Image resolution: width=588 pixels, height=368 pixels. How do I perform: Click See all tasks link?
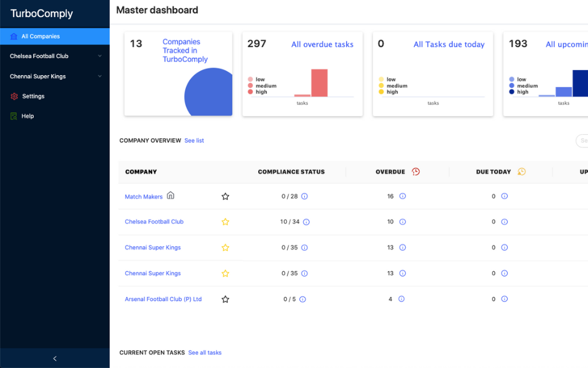[205, 352]
